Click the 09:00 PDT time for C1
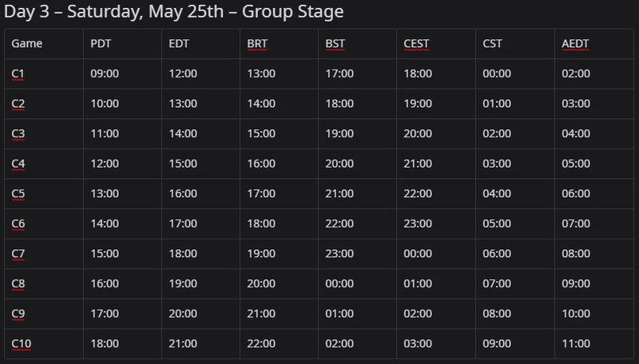Screen dimensions: 639x364 pyautogui.click(x=105, y=73)
